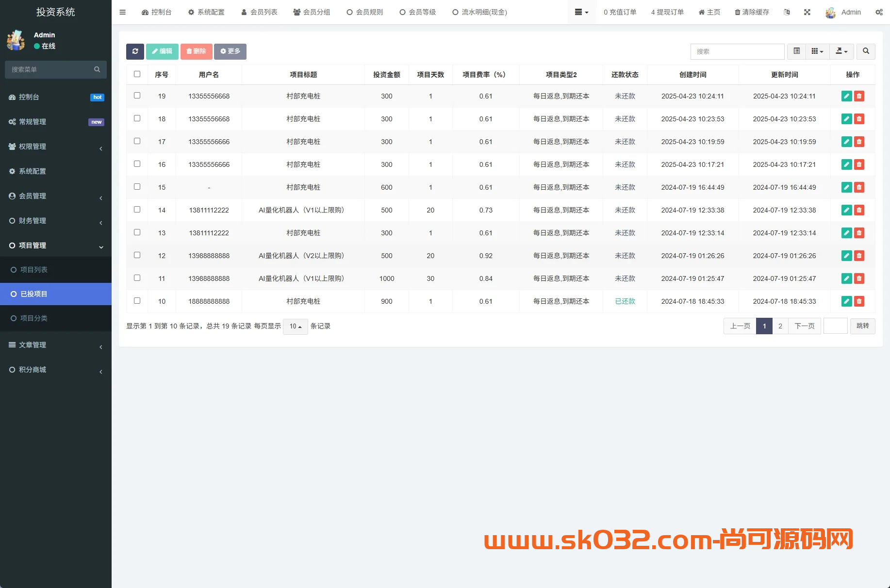This screenshot has width=890, height=588.
Task: Click the 更多 button above the table
Action: (x=230, y=51)
